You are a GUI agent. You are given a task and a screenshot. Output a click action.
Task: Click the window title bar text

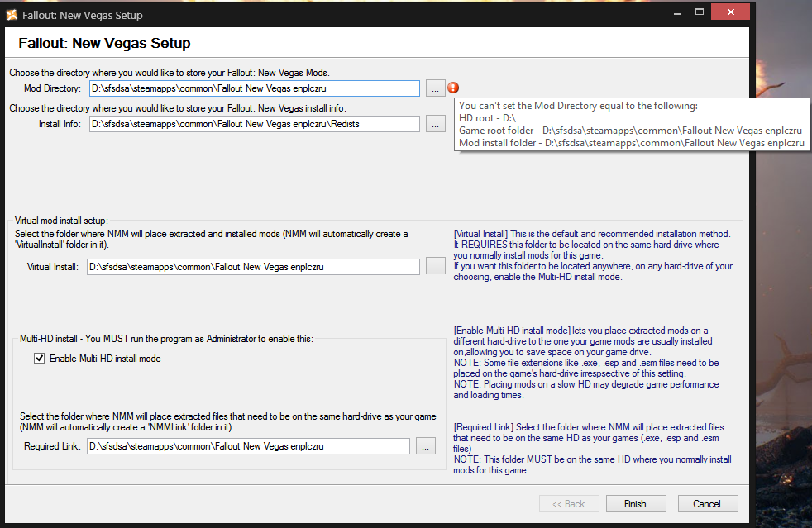click(83, 15)
